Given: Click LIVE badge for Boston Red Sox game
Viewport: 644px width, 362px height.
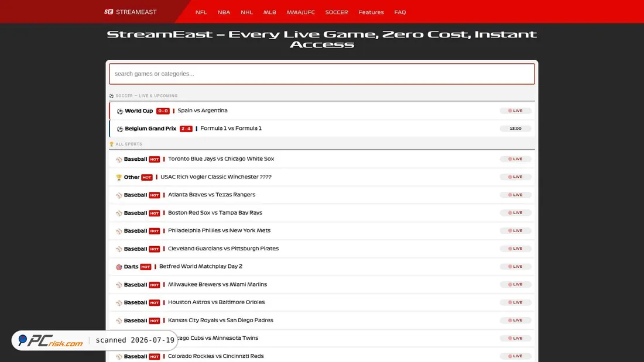Looking at the screenshot, I should click(x=515, y=213).
